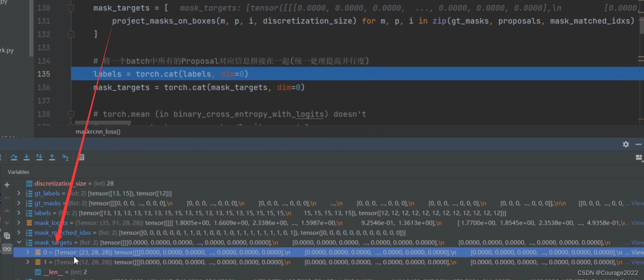Expand the mask_matched_idxs variable

tap(19, 232)
